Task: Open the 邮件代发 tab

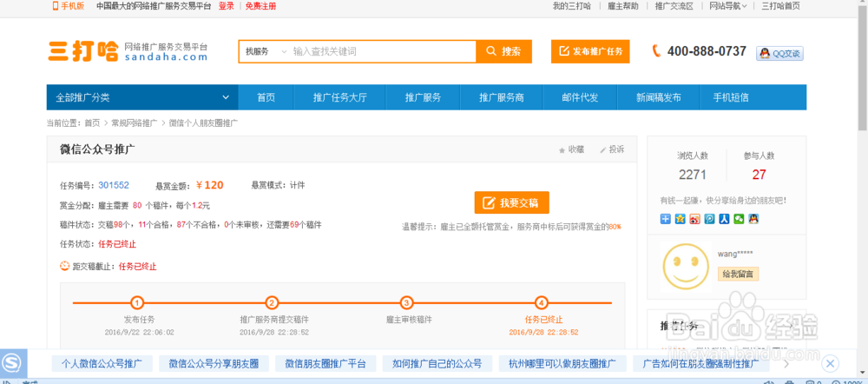Action: point(580,97)
